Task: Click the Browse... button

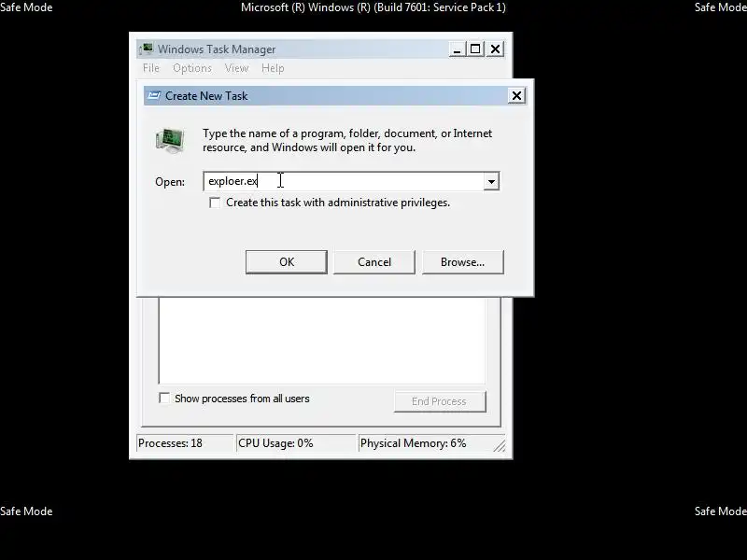Action: coord(462,262)
